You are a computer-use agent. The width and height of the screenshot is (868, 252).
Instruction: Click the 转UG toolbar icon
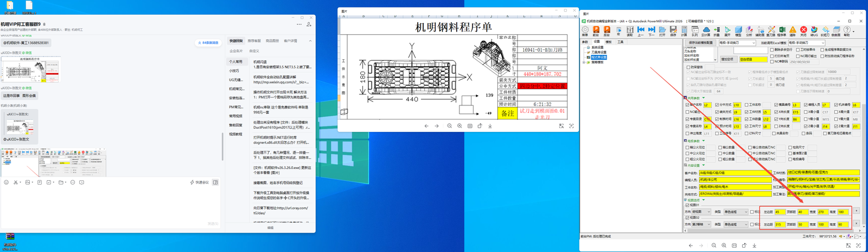click(x=814, y=30)
